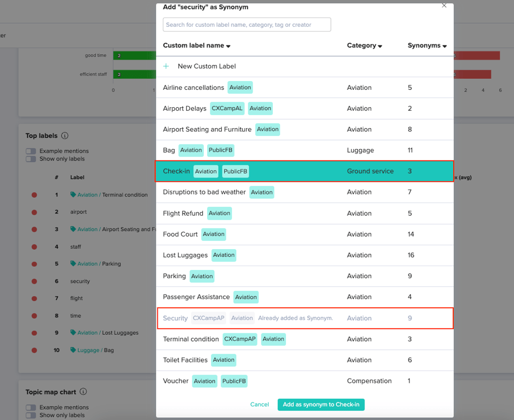Click the Aviation badge on Airline cancellations row
This screenshot has height=420, width=514.
[240, 87]
